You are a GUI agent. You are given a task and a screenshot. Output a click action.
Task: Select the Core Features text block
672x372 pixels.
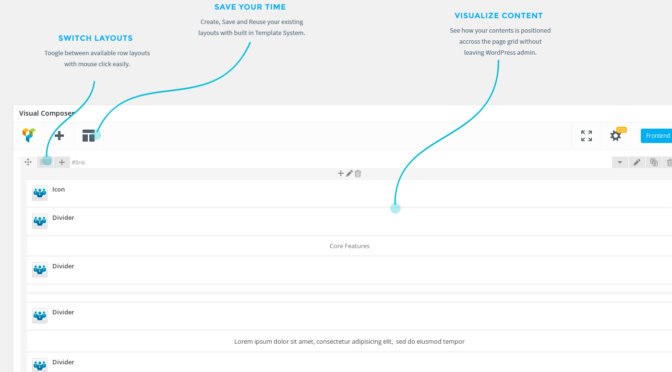tap(349, 246)
